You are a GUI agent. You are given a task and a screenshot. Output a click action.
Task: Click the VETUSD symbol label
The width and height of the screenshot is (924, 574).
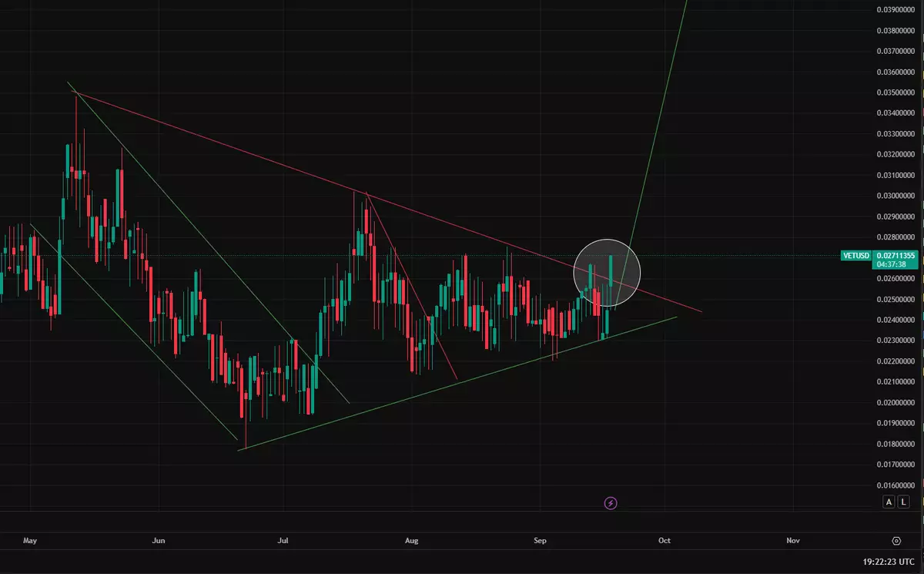pyautogui.click(x=856, y=255)
